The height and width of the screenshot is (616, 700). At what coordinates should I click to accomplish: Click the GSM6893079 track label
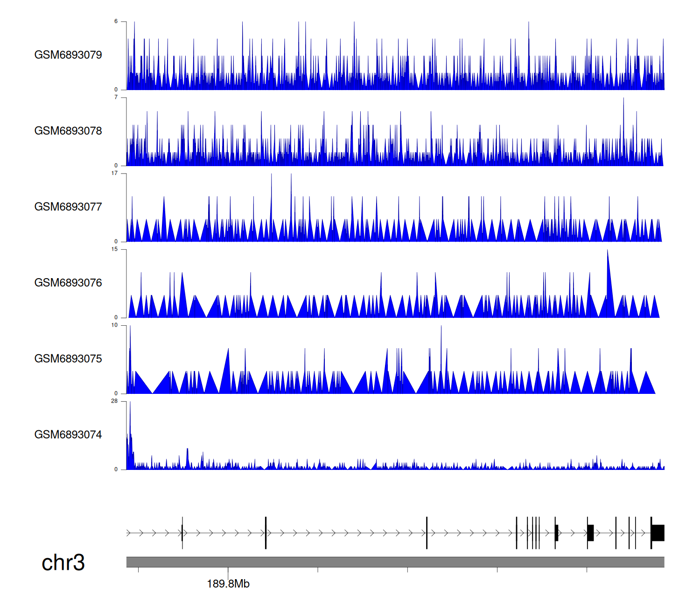[68, 55]
